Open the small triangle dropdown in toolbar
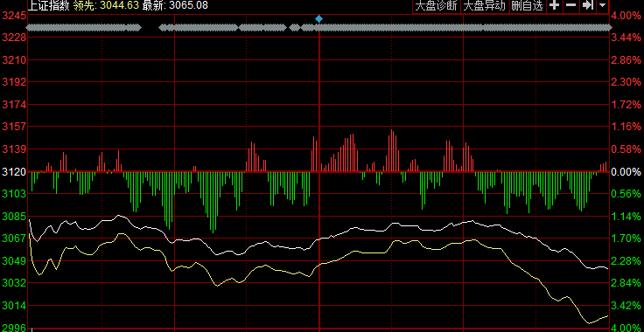Viewport: 644px width, 332px height. tap(603, 6)
